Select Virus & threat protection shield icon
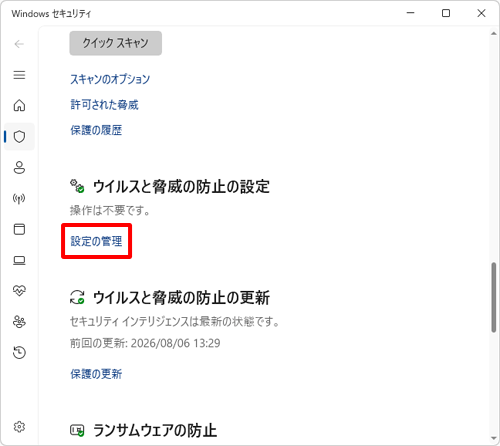 [x=19, y=137]
